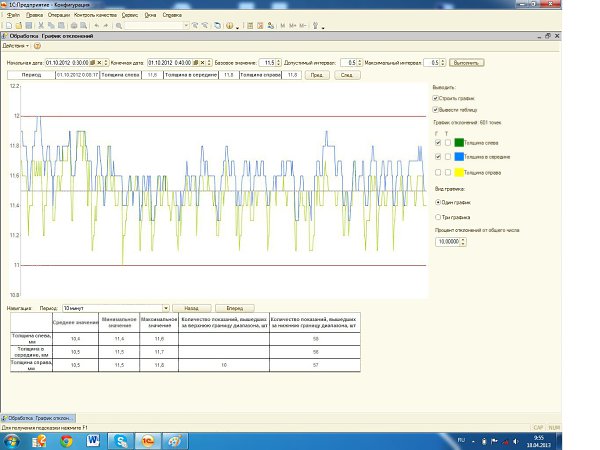Click the 1C application icon in the taskbar
Image resolution: width=600 pixels, height=450 pixels.
coord(148,439)
